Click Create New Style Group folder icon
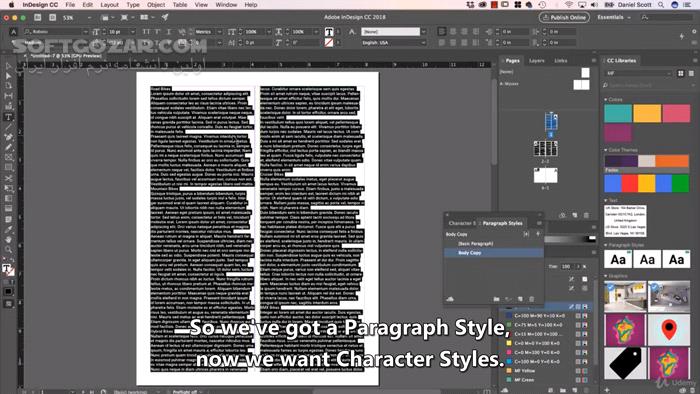Viewport: 700px width, 394px height. [x=496, y=299]
